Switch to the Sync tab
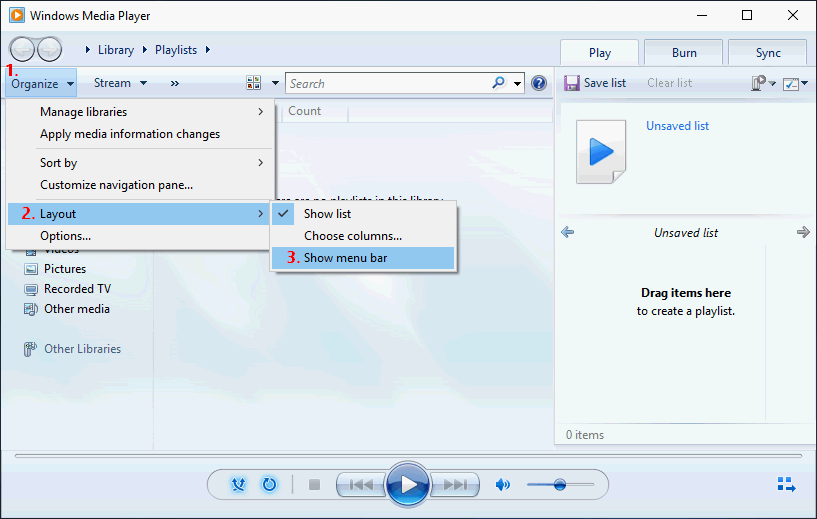The height and width of the screenshot is (519, 817). click(768, 53)
